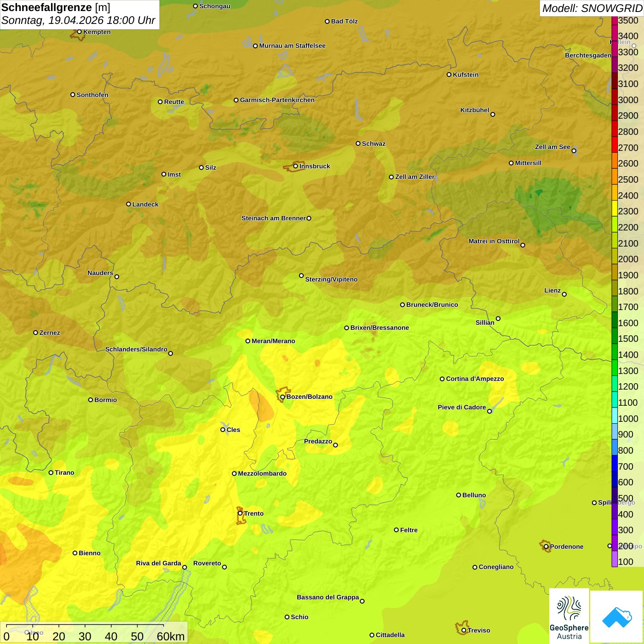
Task: Click the 'Imst' label
Action: 174,174
